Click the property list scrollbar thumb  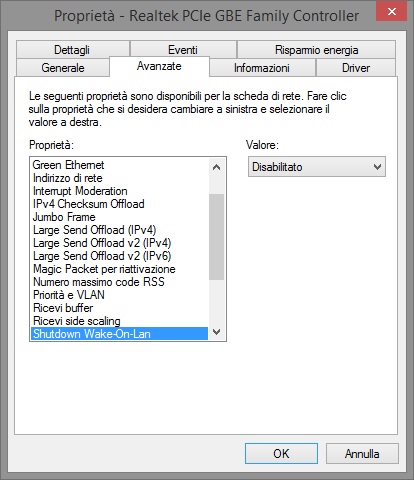pos(217,237)
